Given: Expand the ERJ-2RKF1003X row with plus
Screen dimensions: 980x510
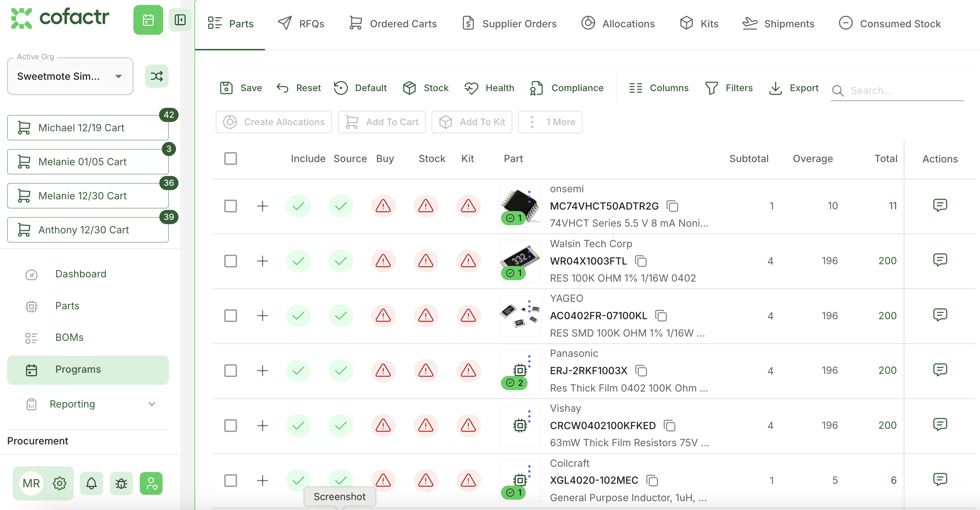Looking at the screenshot, I should click(263, 370).
